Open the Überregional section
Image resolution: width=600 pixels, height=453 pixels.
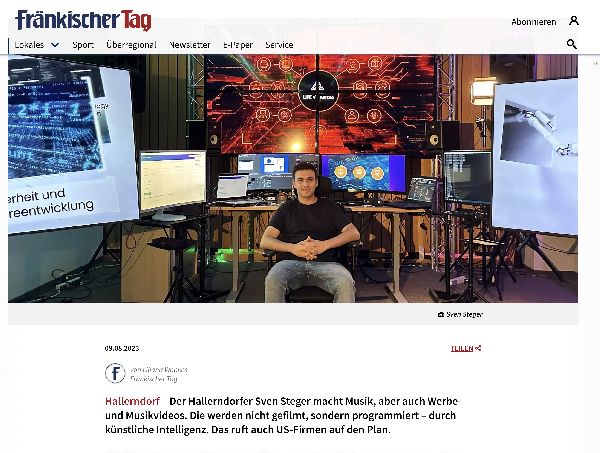(132, 45)
